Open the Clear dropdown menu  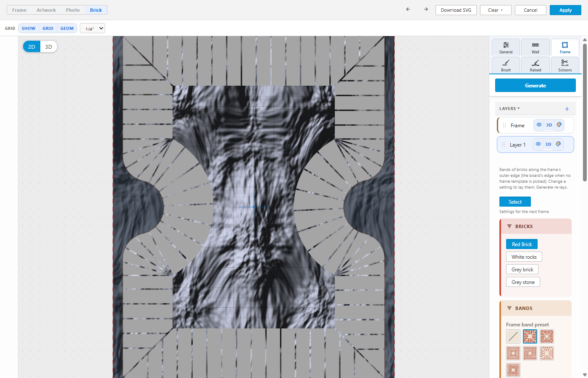point(496,10)
